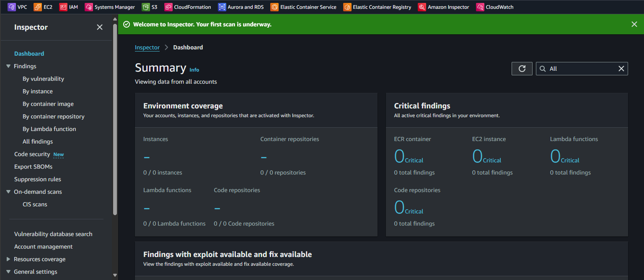This screenshot has height=280, width=644.
Task: Refresh the Summary dashboard data
Action: coord(522,69)
